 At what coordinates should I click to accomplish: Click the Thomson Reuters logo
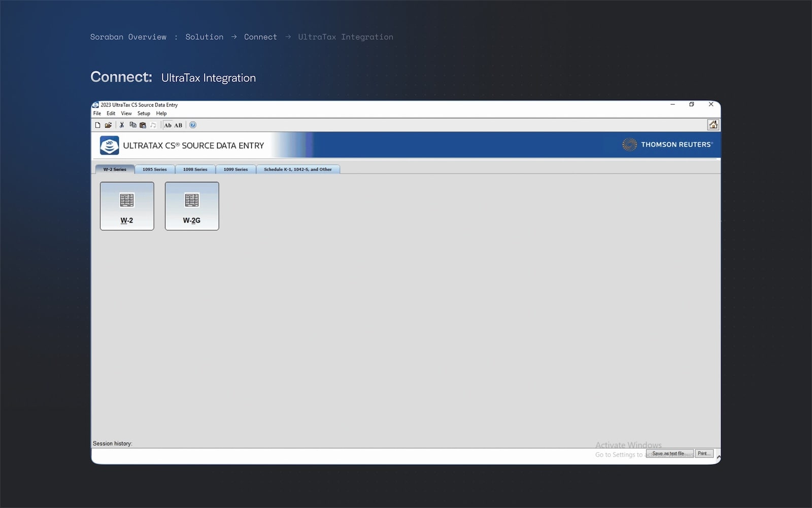coord(667,145)
